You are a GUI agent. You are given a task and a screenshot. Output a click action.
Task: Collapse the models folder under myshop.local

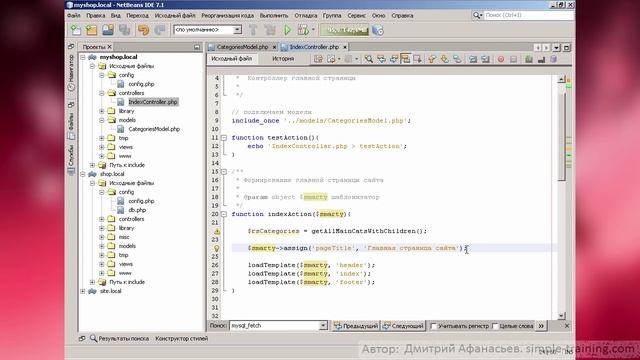click(102, 120)
